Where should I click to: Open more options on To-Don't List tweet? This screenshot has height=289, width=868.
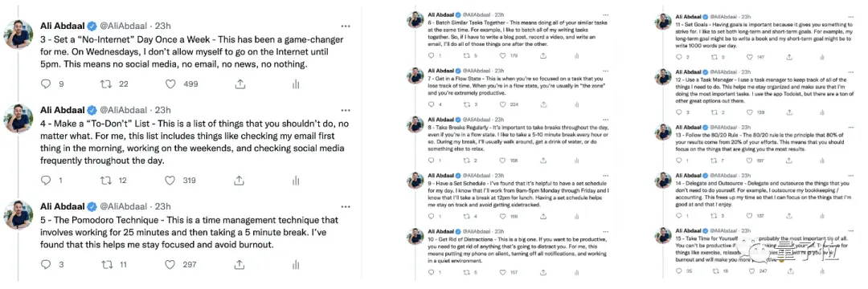(346, 110)
